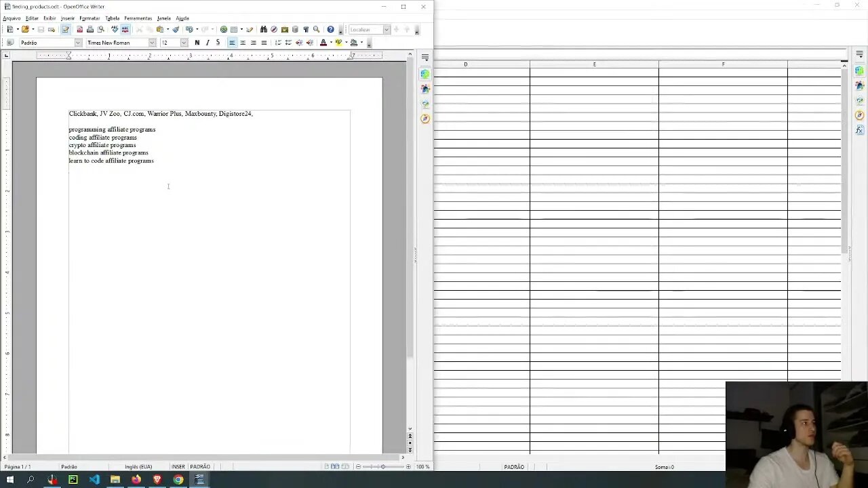Apply Font Color red A icon

point(323,42)
